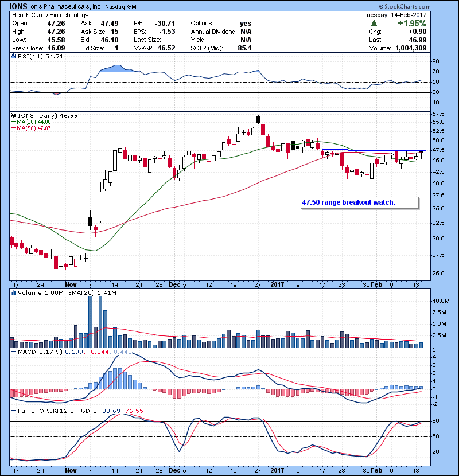Click the Nasdaq GM exchange label
The image size is (459, 476).
[x=120, y=7]
